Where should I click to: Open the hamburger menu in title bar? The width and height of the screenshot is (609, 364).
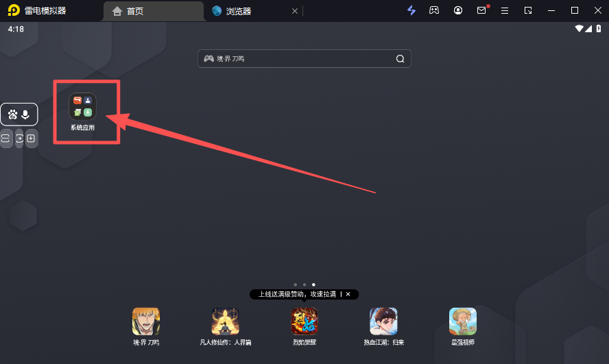[x=505, y=11]
